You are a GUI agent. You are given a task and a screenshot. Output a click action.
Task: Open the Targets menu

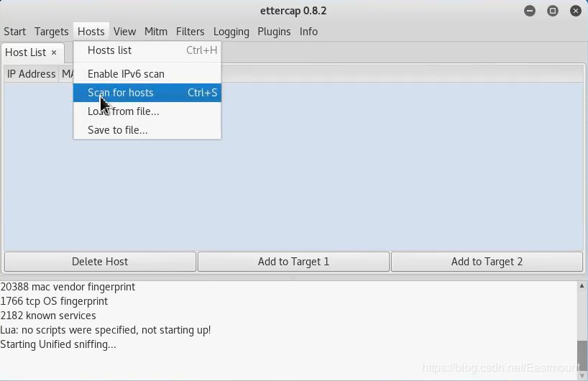[x=51, y=32]
